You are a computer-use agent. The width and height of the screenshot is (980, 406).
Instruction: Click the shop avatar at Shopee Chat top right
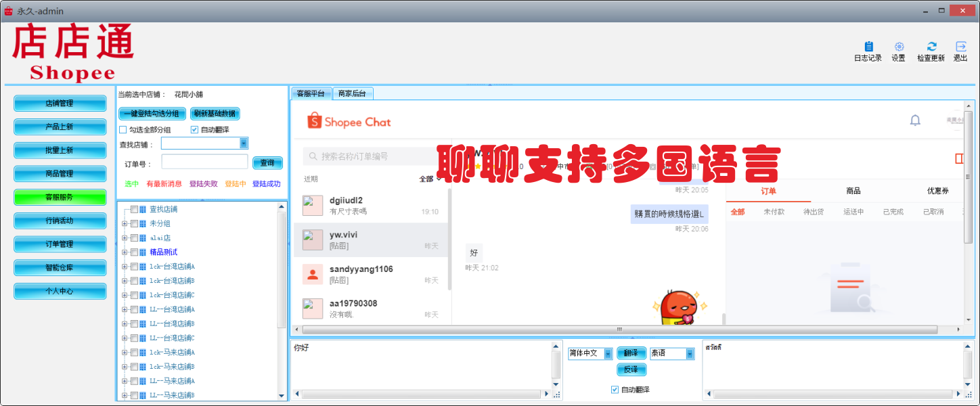pos(954,120)
